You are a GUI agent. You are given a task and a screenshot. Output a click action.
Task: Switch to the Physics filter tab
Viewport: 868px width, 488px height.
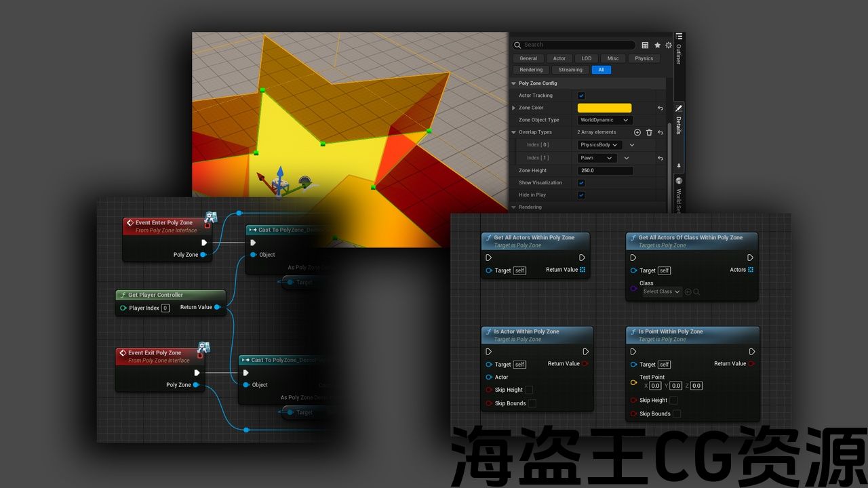pyautogui.click(x=644, y=58)
